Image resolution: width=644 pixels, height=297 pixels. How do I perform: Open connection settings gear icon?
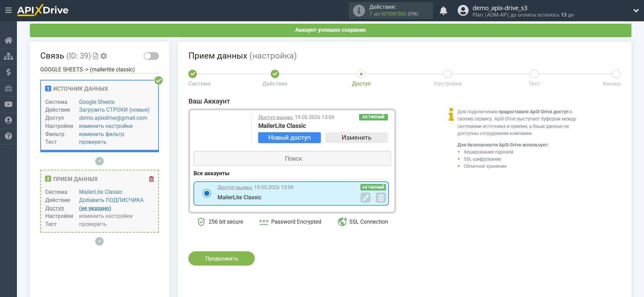pyautogui.click(x=104, y=56)
